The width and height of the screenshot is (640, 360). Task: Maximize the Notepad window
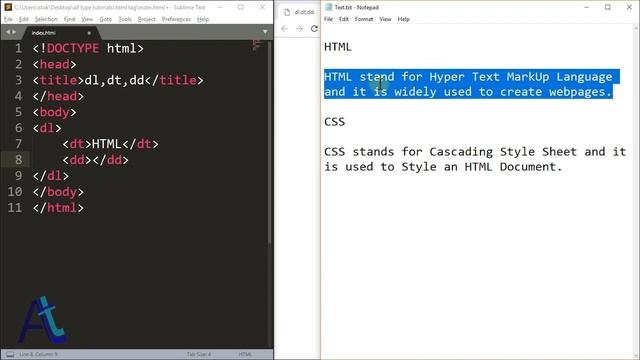pos(608,7)
